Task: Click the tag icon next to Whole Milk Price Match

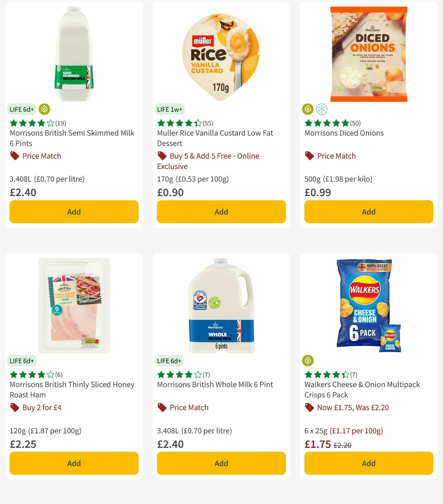Action: [162, 407]
